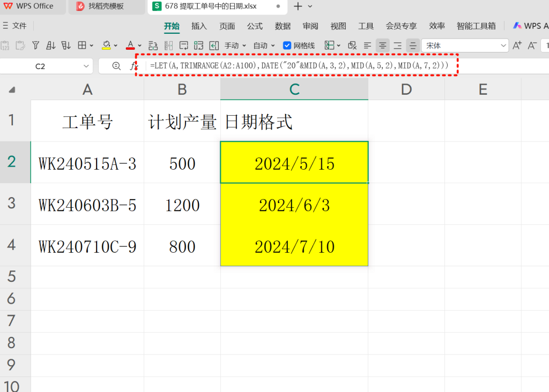549x392 pixels.
Task: Decrease font size A- icon
Action: click(x=532, y=46)
